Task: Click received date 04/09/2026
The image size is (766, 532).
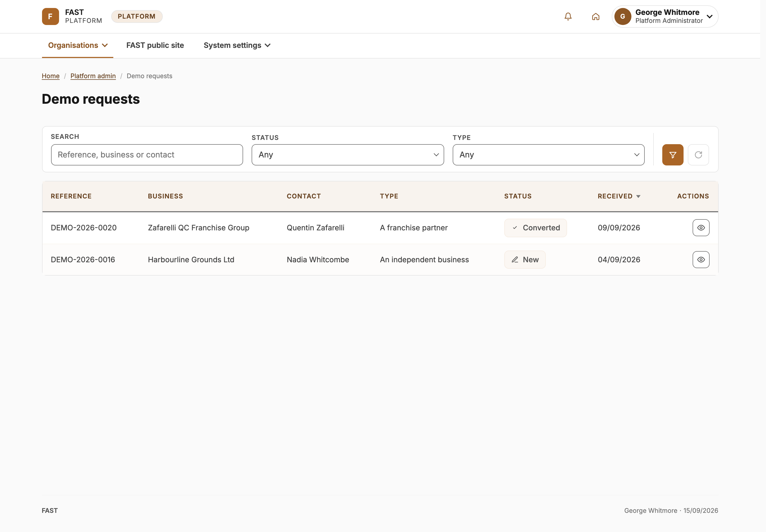Action: [619, 260]
